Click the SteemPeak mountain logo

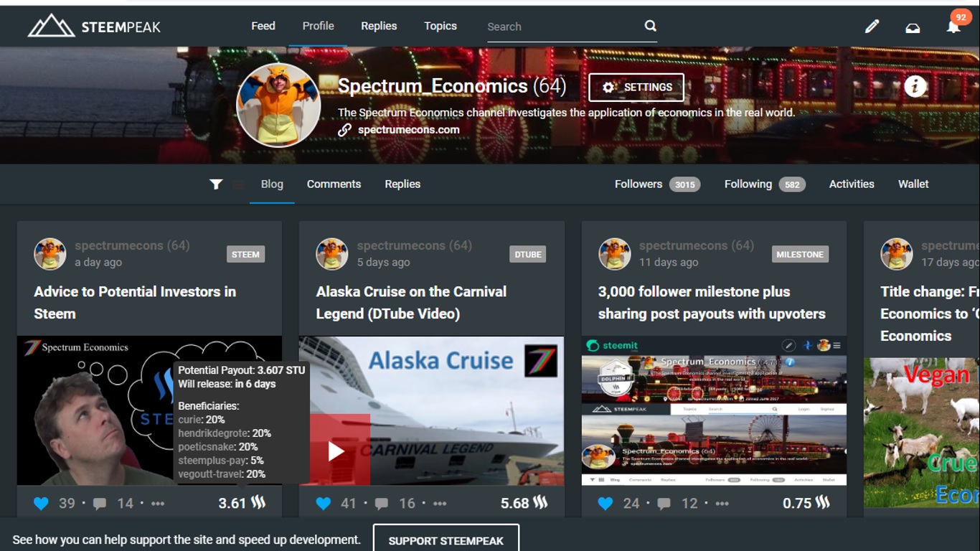(51, 26)
